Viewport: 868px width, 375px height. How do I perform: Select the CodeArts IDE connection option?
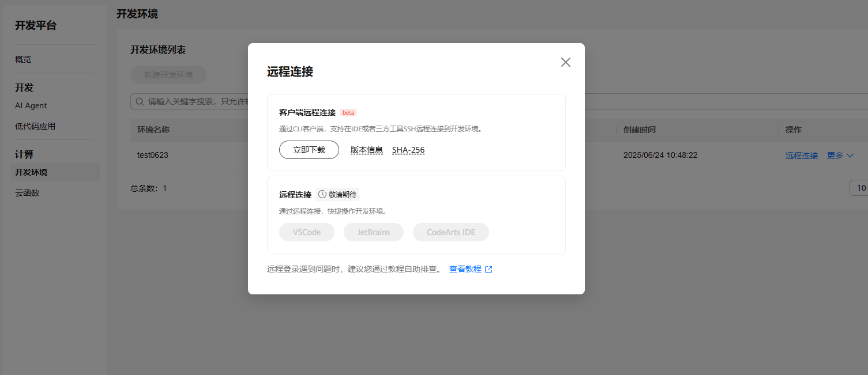(x=450, y=232)
